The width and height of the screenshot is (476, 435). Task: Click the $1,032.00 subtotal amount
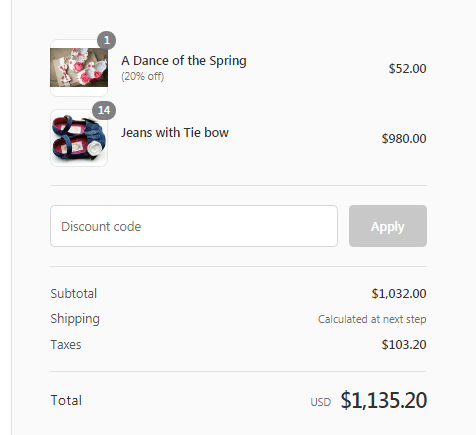tap(399, 294)
